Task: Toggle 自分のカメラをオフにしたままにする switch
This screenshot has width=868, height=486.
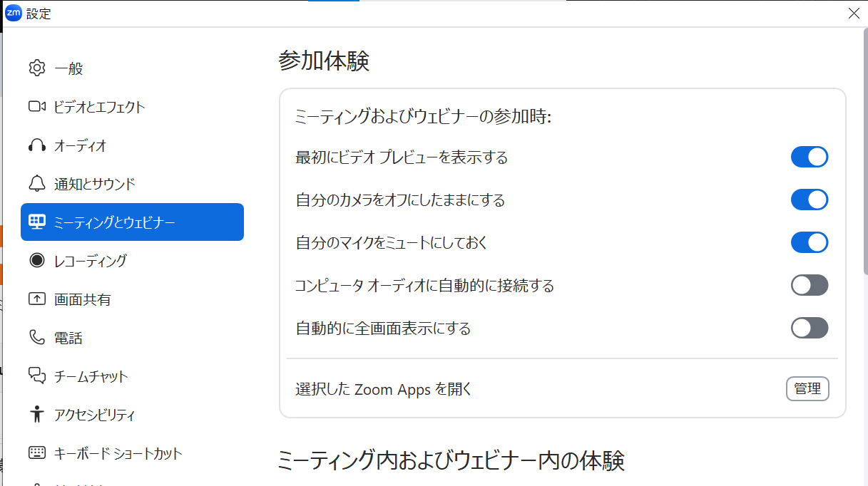Action: (809, 200)
